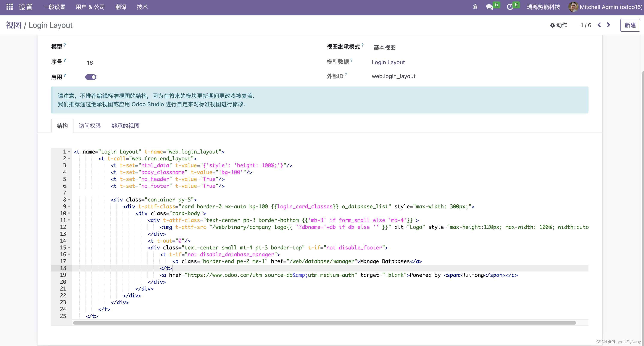Click 翻译 translation menu item
This screenshot has width=644, height=346.
coord(119,7)
